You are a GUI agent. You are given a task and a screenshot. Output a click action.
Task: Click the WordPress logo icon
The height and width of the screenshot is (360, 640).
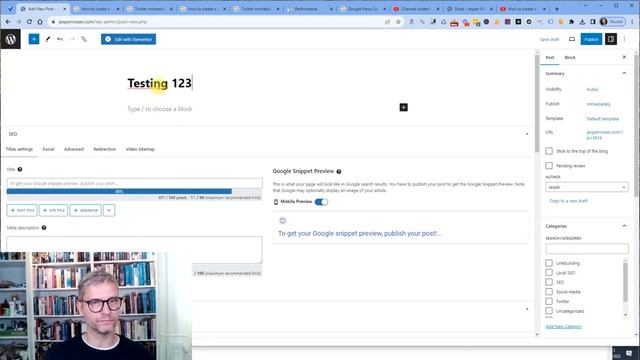(11, 39)
